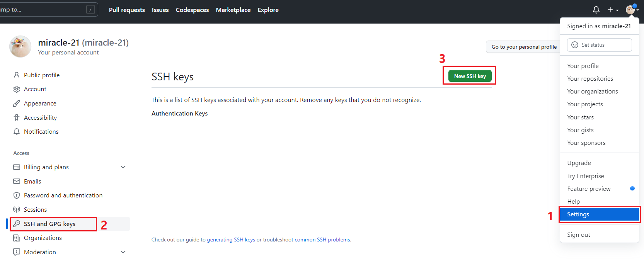Open the common SSH problems link
Viewport: 644px width, 260px height.
[322, 240]
